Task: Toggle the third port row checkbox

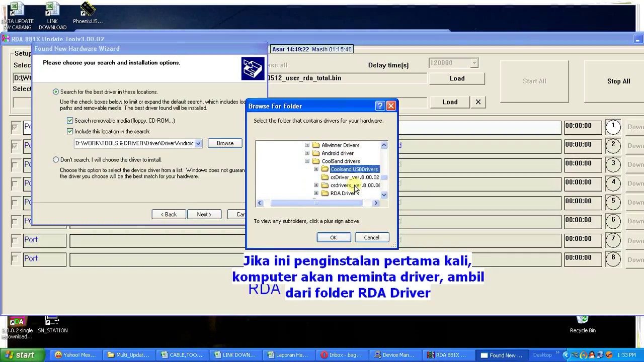Action: tap(15, 165)
